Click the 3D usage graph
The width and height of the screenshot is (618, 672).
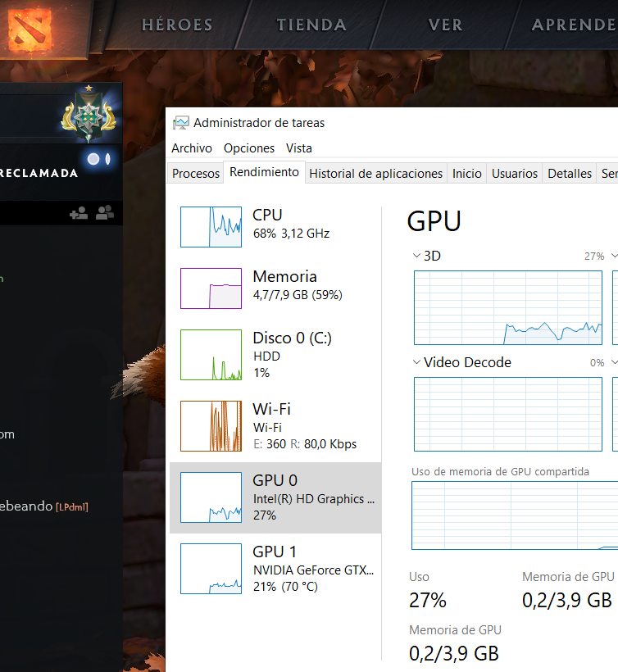508,307
